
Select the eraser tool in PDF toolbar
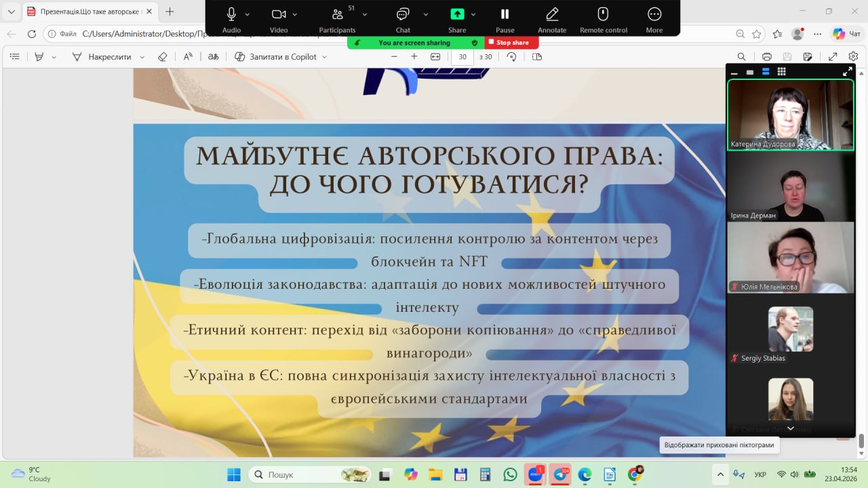162,57
